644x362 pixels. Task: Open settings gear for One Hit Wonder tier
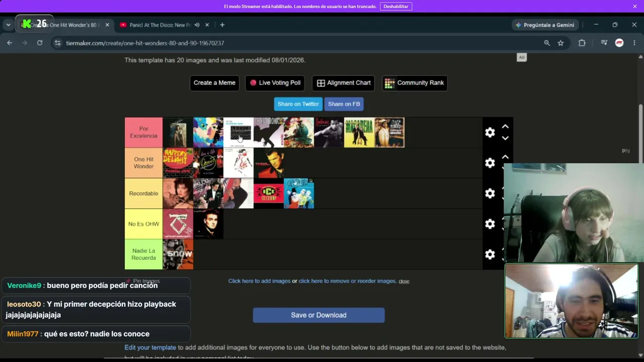point(490,163)
